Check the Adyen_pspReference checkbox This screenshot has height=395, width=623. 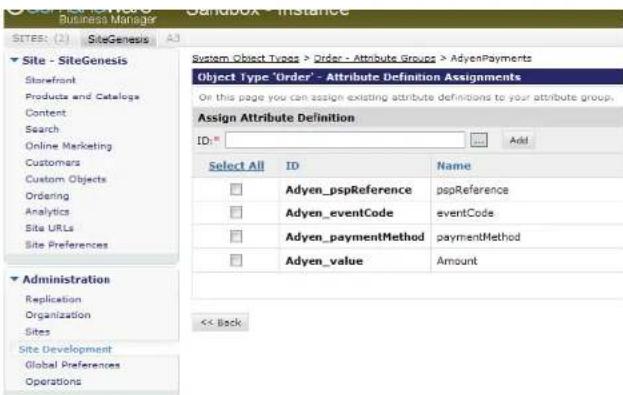pyautogui.click(x=236, y=189)
